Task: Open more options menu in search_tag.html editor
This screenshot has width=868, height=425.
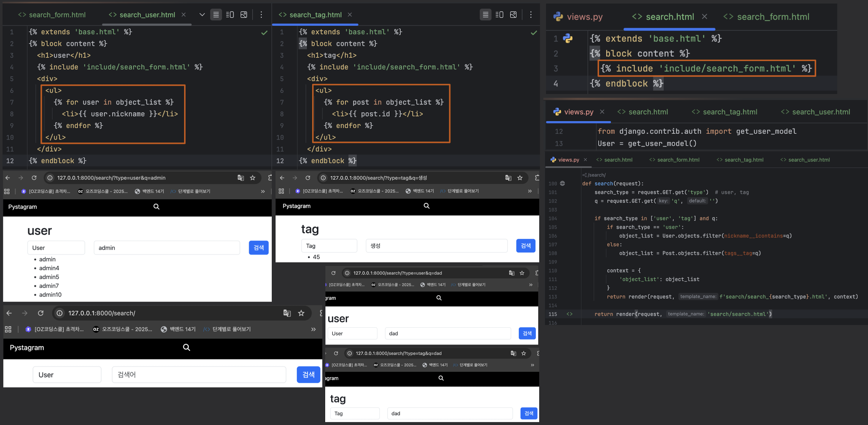Action: 531,14
